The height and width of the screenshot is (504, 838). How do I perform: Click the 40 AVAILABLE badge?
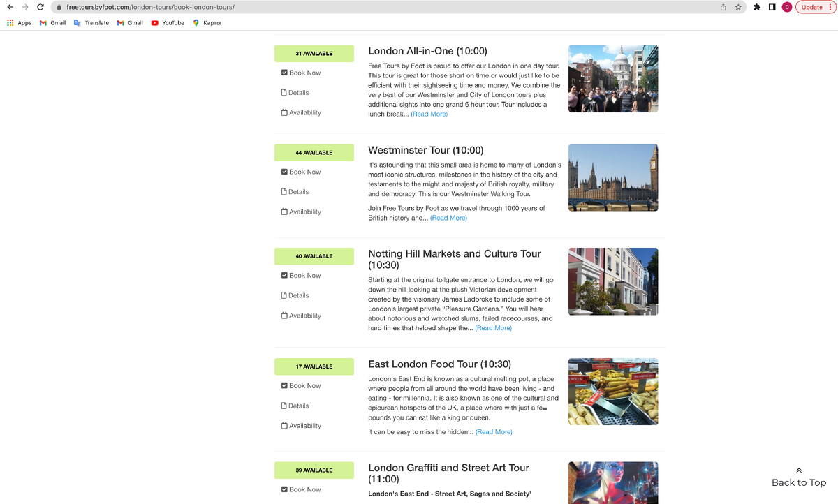[314, 256]
